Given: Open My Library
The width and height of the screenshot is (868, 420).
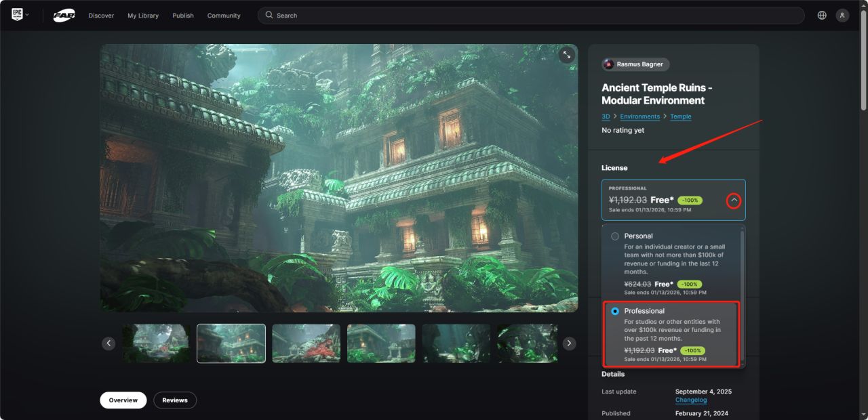Looking at the screenshot, I should (x=142, y=16).
